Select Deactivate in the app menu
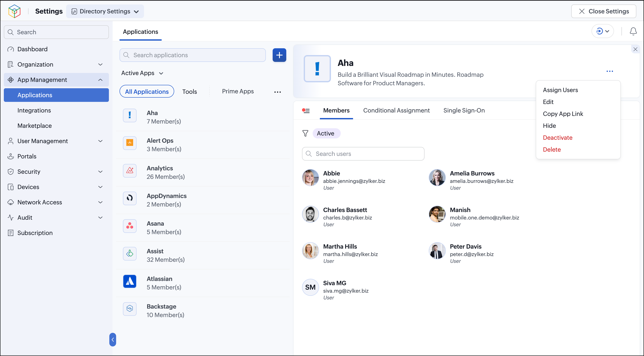This screenshot has height=356, width=644. (557, 138)
